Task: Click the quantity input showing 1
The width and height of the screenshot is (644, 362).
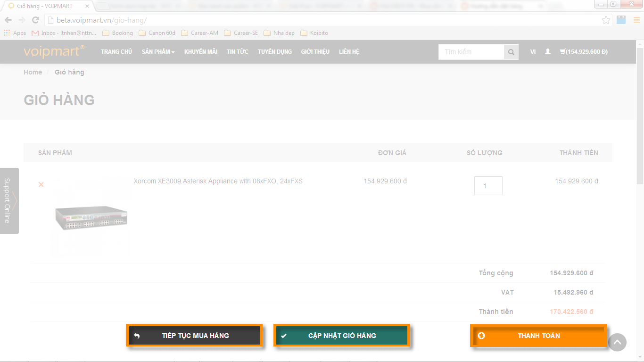Action: pos(488,186)
